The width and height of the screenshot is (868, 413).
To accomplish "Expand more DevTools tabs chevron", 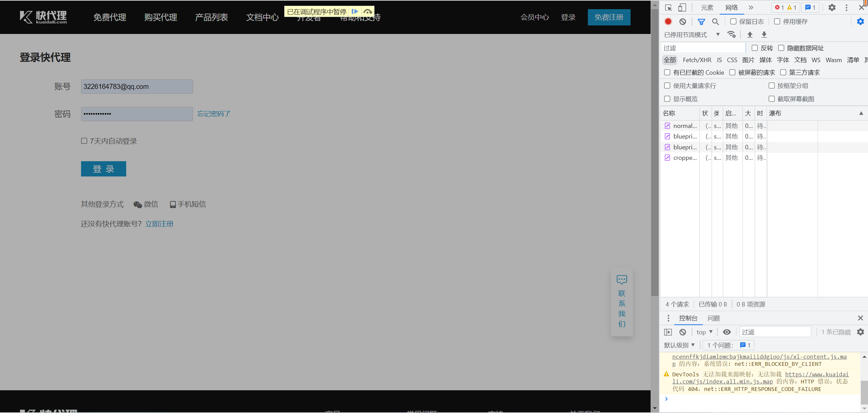I will [751, 7].
